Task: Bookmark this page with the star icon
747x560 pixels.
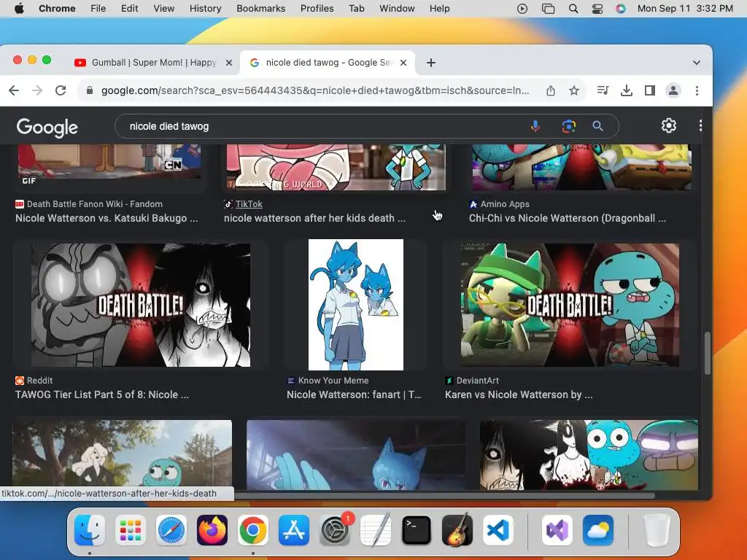Action: [574, 90]
